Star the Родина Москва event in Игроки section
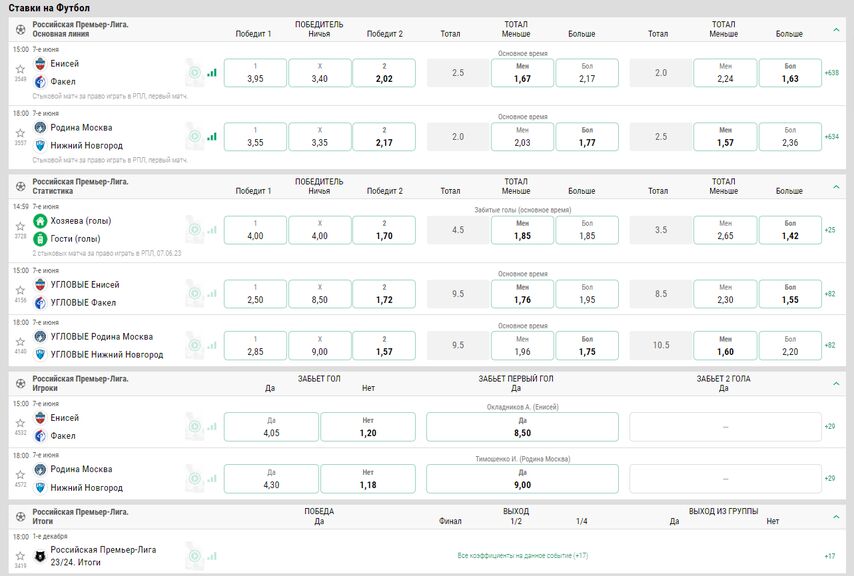 click(x=20, y=475)
